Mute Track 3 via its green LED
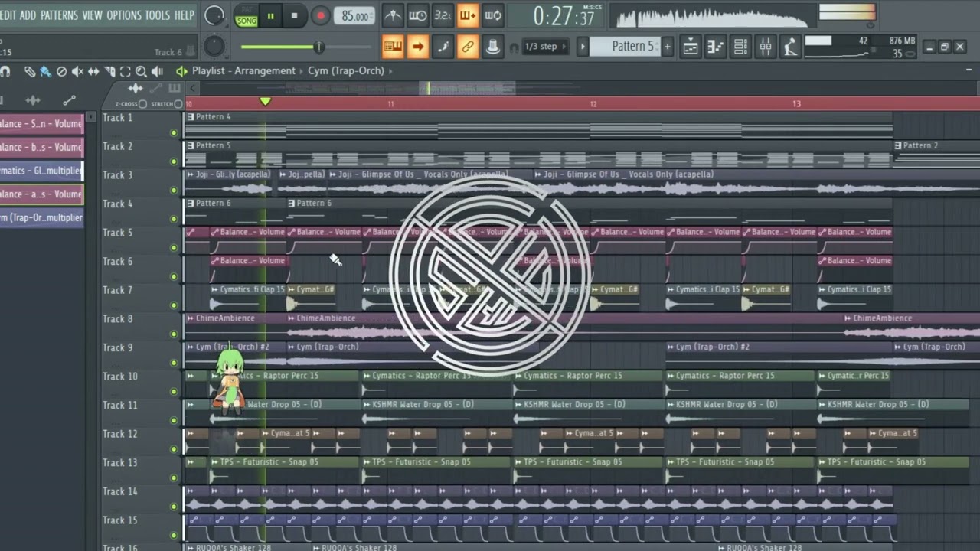 174,191
